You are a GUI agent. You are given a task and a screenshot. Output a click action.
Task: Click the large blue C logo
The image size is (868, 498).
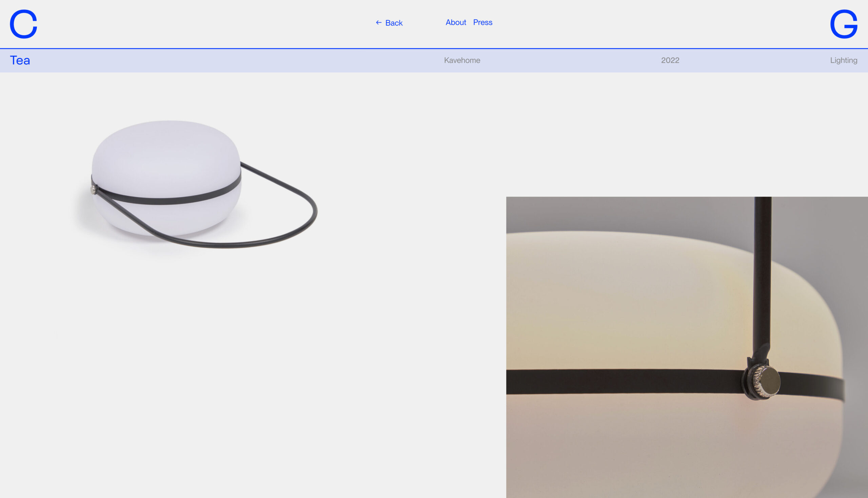[23, 24]
